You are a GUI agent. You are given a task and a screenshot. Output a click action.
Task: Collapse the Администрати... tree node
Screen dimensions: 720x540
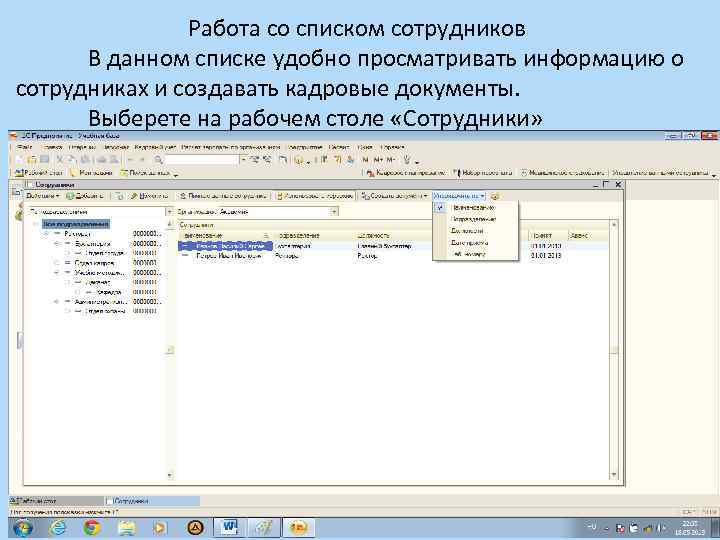pos(57,302)
